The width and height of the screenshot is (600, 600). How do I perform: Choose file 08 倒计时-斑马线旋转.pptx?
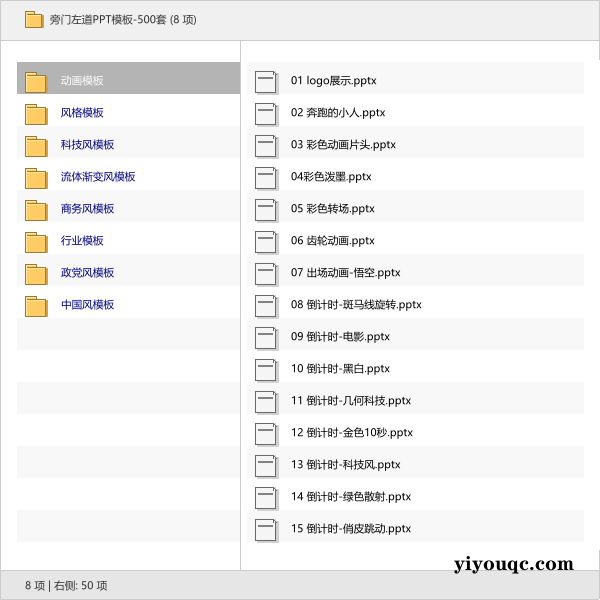[356, 305]
